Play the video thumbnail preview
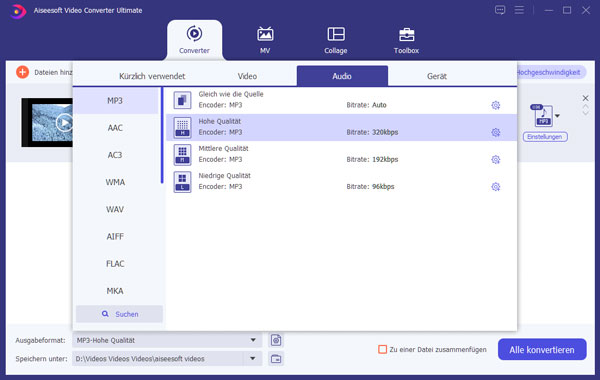 64,123
